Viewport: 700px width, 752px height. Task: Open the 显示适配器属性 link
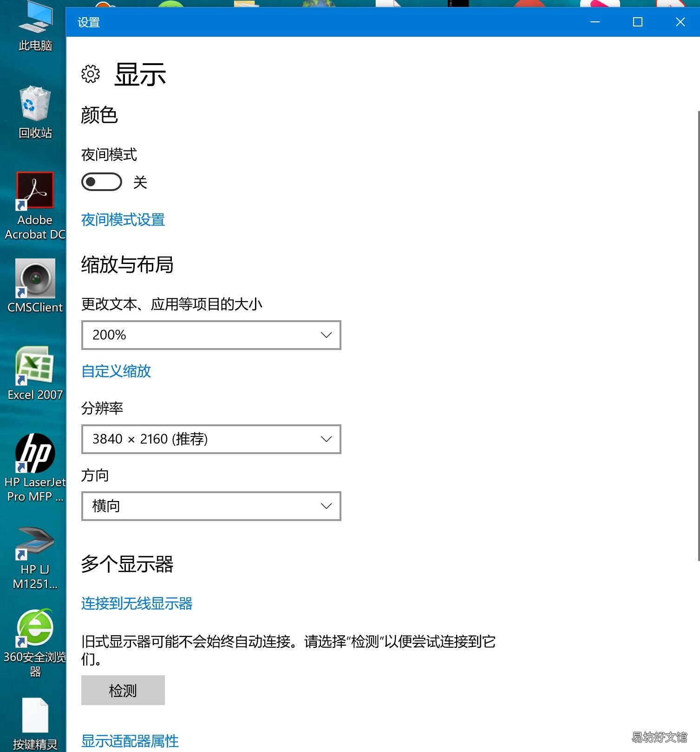point(130,741)
